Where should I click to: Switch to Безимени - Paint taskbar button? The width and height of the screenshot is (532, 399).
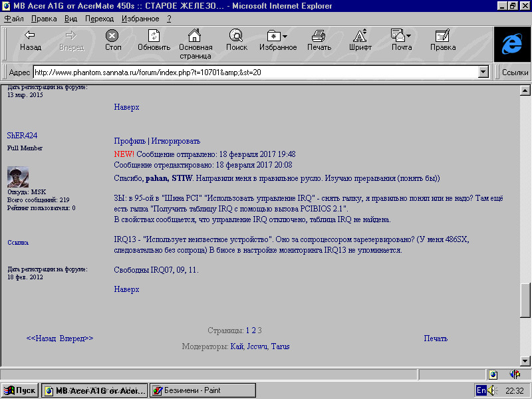pyautogui.click(x=202, y=390)
